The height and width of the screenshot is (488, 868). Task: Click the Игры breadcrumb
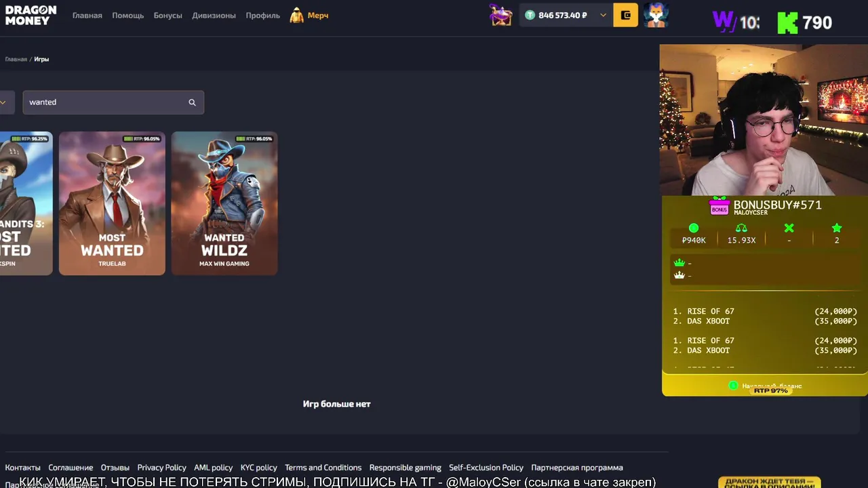tap(41, 59)
